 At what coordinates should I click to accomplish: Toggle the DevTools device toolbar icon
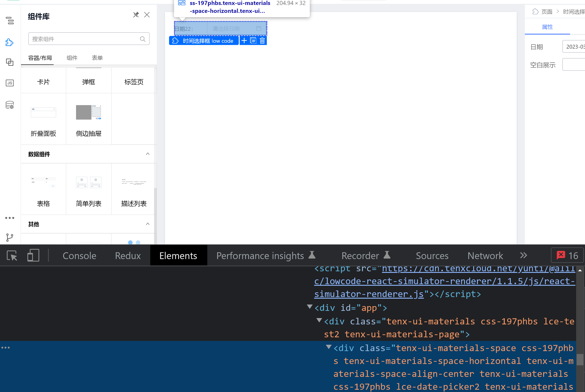[x=33, y=256]
